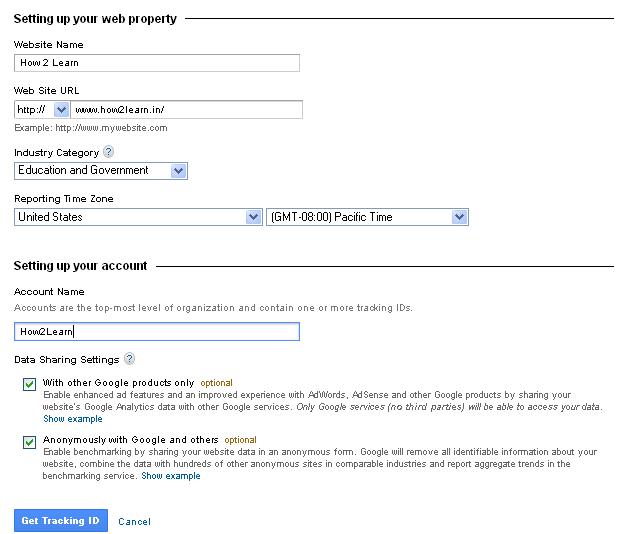
Task: Click the Cancel link
Action: click(134, 521)
